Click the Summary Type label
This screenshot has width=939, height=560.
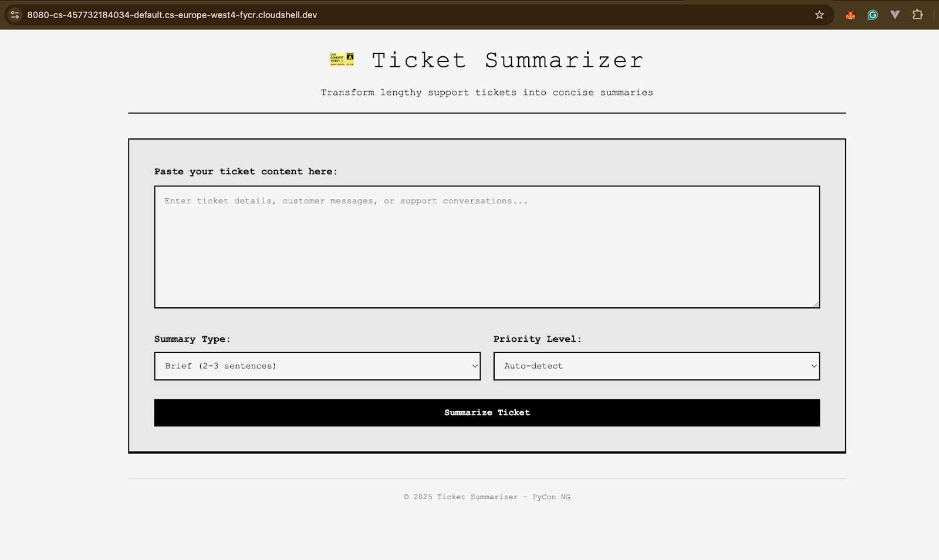(x=192, y=339)
